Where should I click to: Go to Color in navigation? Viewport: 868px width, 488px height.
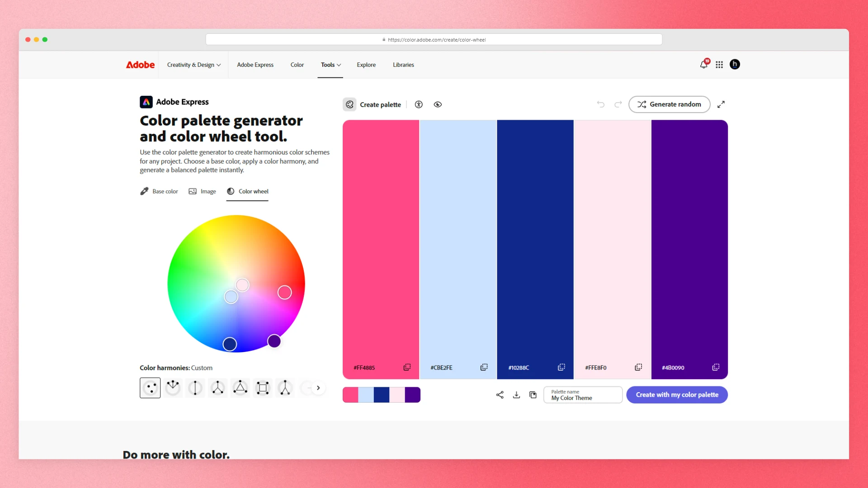tap(297, 65)
